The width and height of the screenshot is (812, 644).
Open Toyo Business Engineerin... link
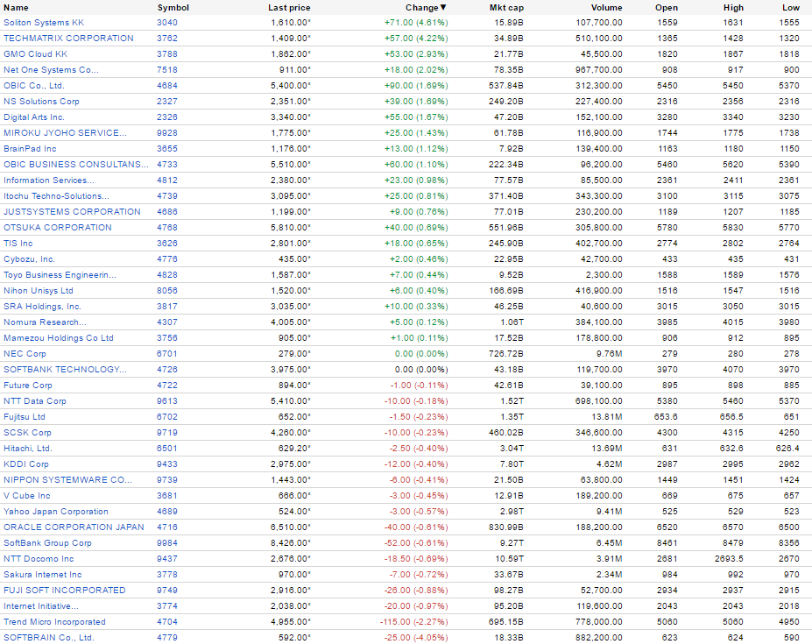[60, 275]
